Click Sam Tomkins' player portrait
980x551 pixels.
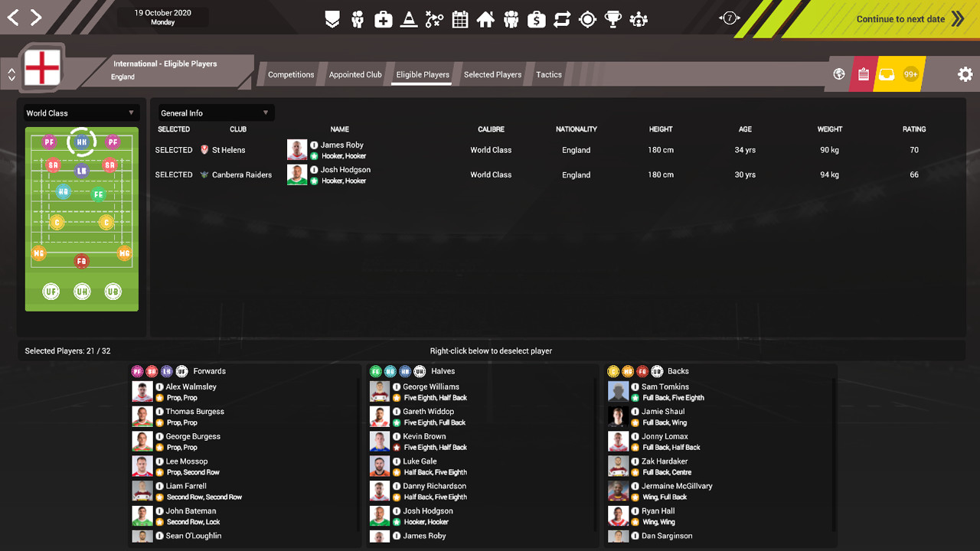(x=618, y=391)
